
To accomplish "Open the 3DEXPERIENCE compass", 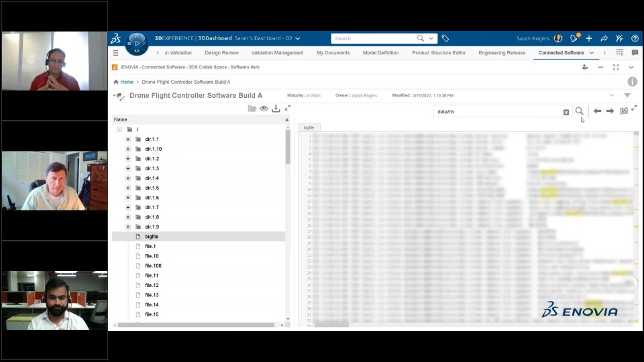I will point(137,44).
